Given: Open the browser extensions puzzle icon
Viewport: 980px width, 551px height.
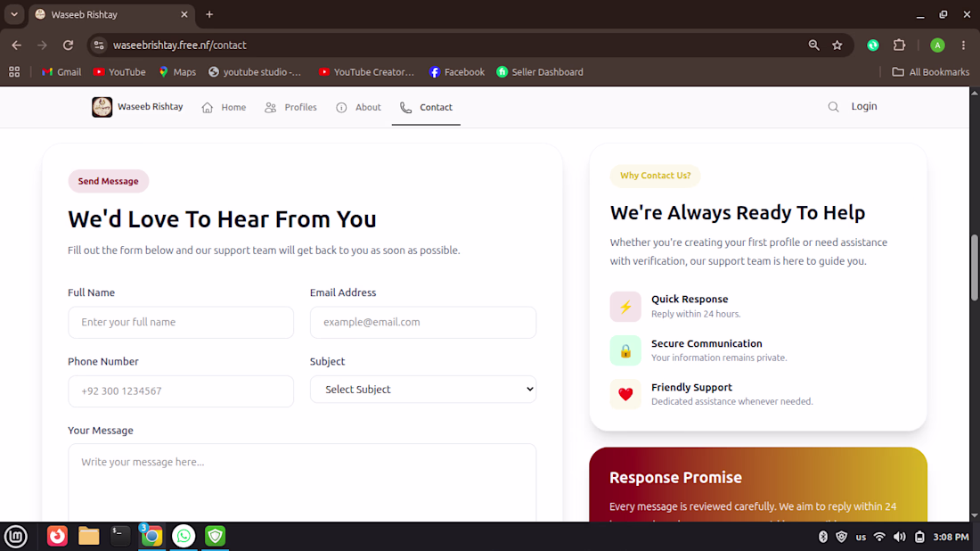Looking at the screenshot, I should (900, 45).
